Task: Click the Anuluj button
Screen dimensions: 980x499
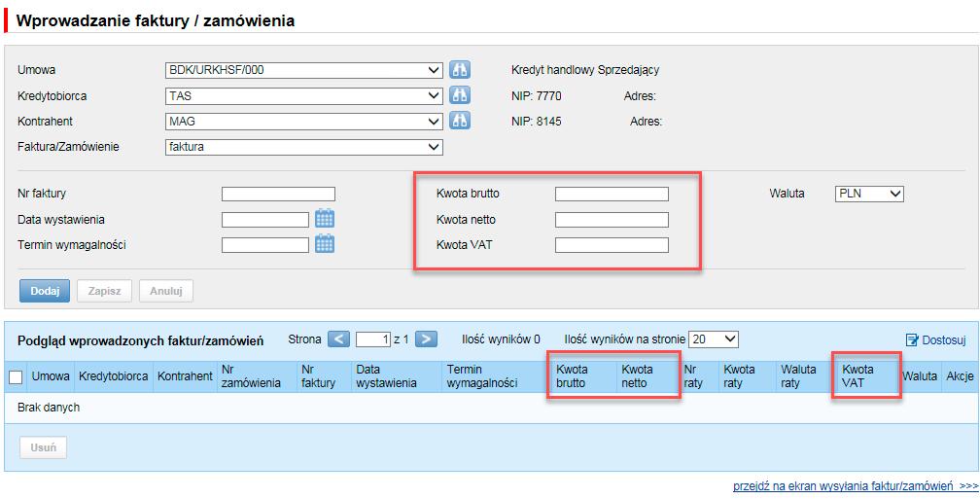Action: click(x=165, y=291)
